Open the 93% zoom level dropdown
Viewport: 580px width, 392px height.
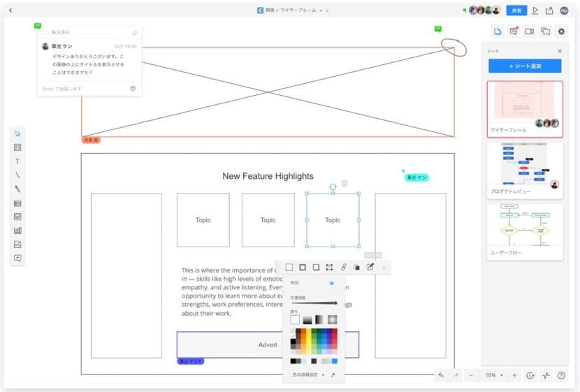coord(493,375)
